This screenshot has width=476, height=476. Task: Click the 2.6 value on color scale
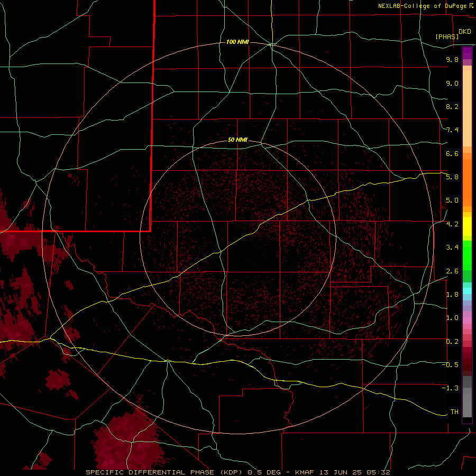point(452,271)
